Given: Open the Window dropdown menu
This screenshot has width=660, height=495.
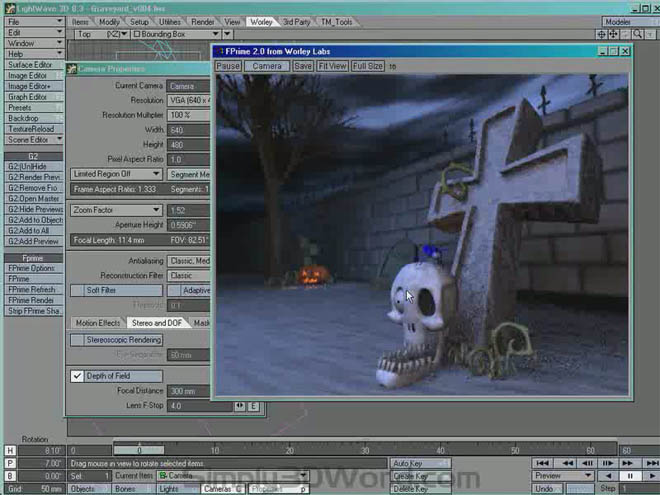Looking at the screenshot, I should coord(34,43).
